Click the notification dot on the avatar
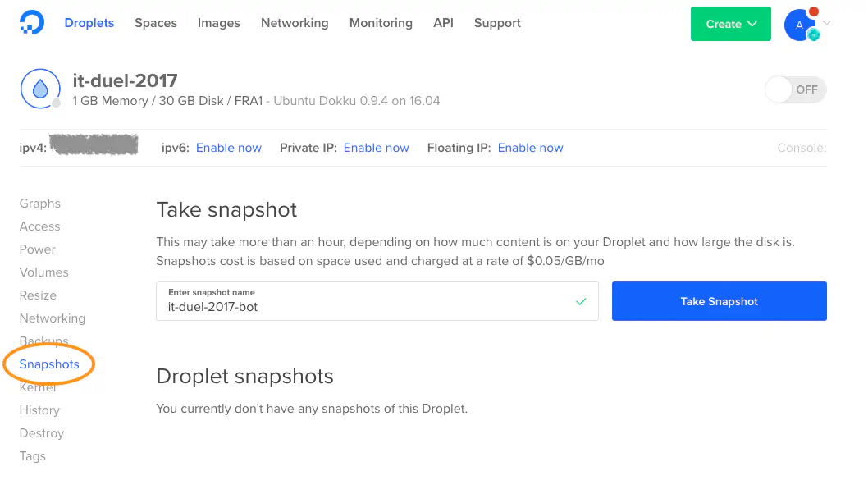The image size is (868, 485). point(815,11)
